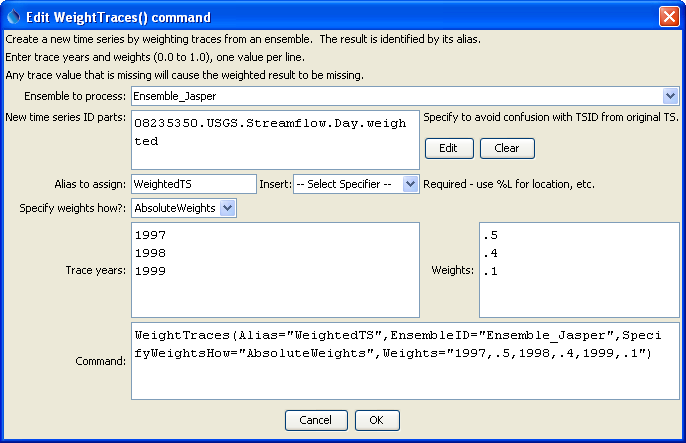Click the Command text area
The height and width of the screenshot is (443, 686).
coord(404,358)
